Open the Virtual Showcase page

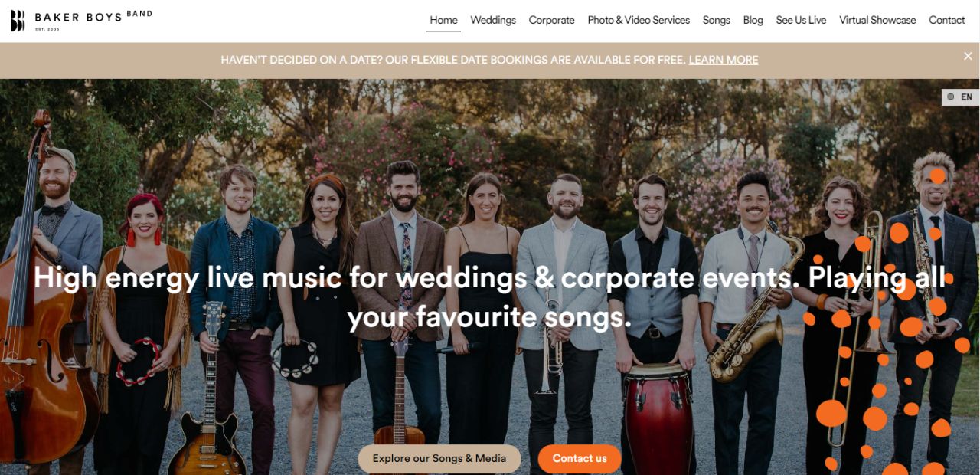[x=877, y=20]
